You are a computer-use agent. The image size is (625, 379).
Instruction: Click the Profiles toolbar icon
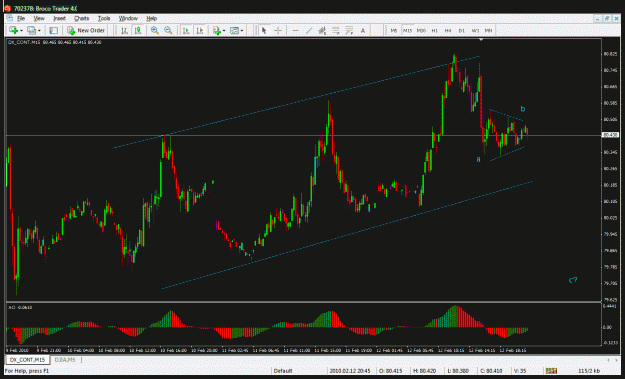click(x=31, y=30)
